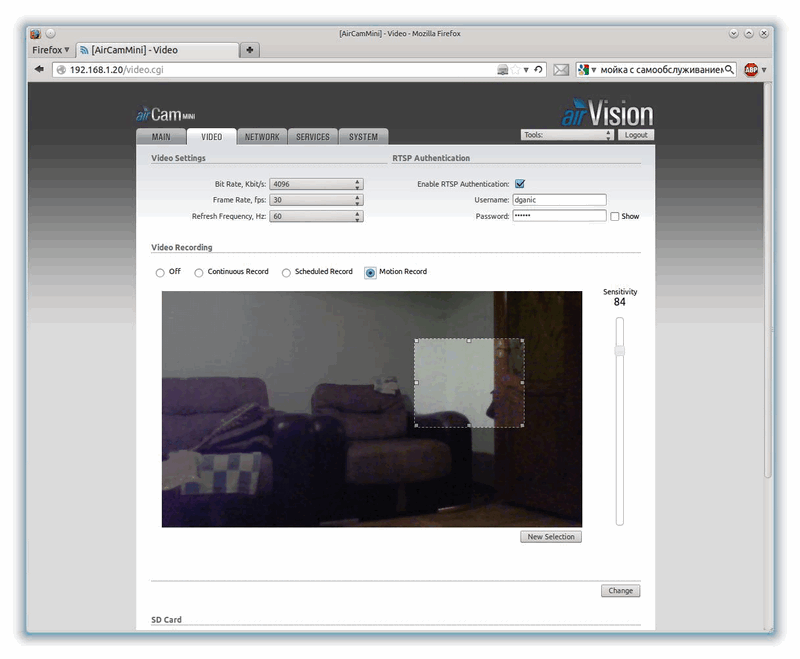Select Scheduled Record mode
800x659 pixels.
286,273
